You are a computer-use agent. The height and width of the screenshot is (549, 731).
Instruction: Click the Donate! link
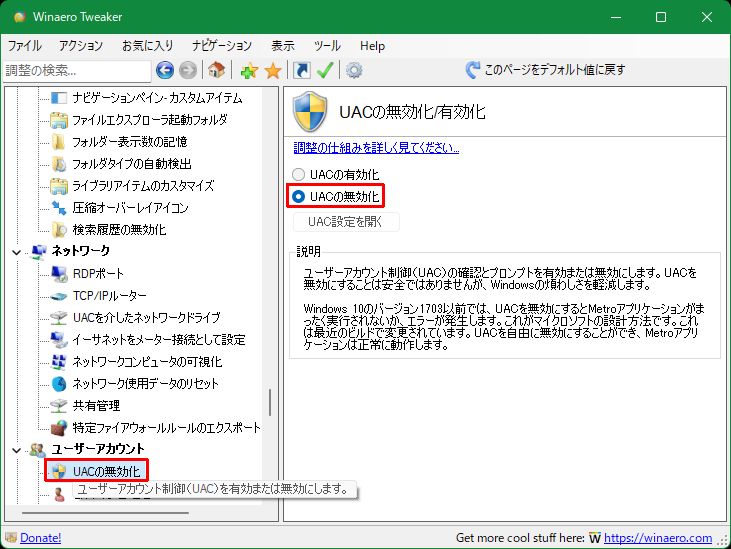[x=41, y=538]
